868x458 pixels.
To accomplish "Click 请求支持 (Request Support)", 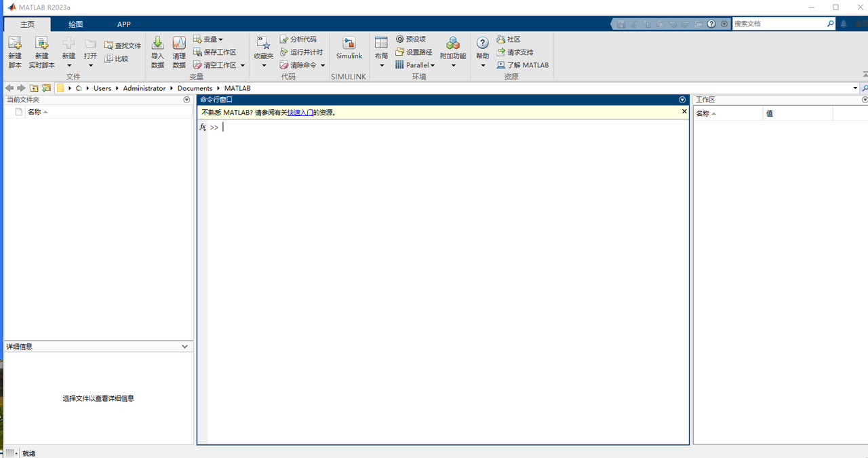I will pyautogui.click(x=515, y=52).
